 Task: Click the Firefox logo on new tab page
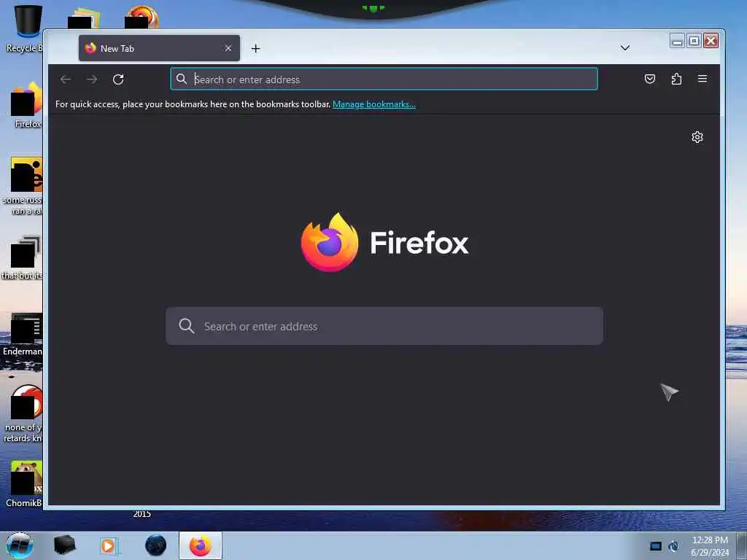[330, 242]
